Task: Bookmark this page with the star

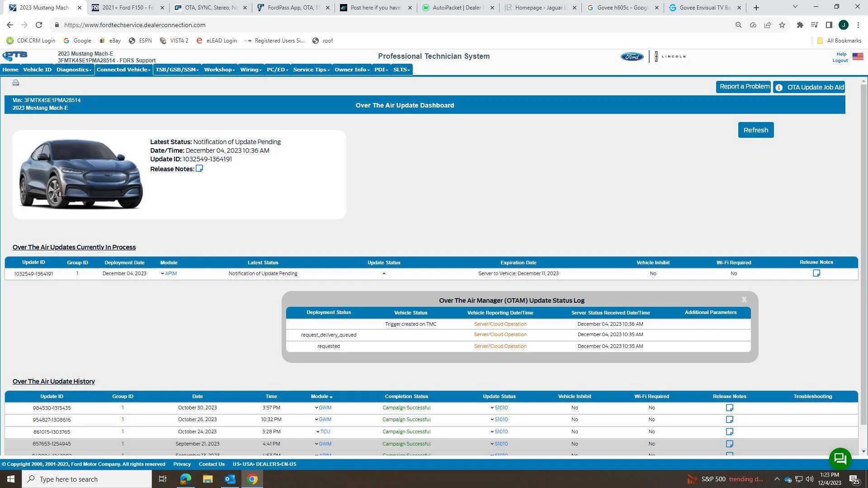Action: point(782,25)
